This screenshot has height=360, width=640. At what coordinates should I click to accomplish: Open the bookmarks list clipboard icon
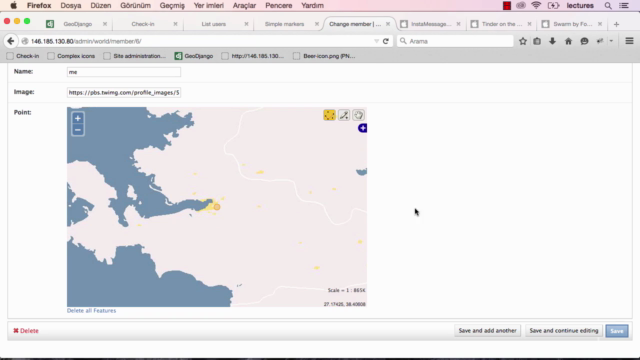537,41
